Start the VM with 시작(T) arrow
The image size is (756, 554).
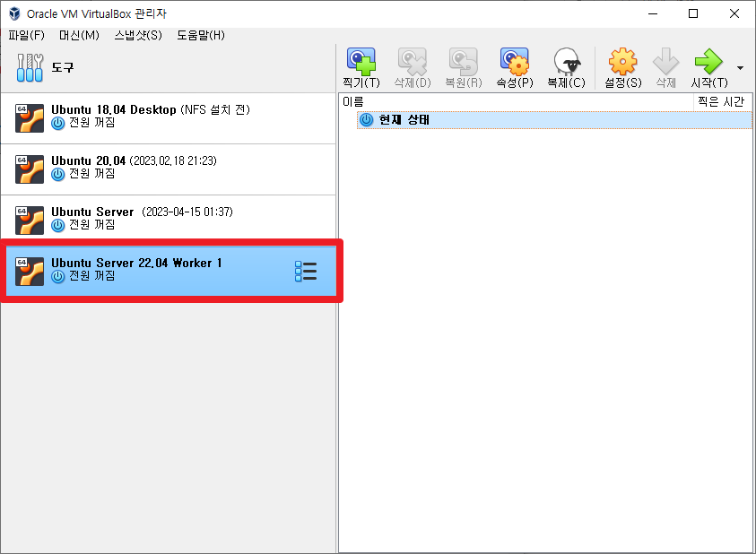coord(708,61)
